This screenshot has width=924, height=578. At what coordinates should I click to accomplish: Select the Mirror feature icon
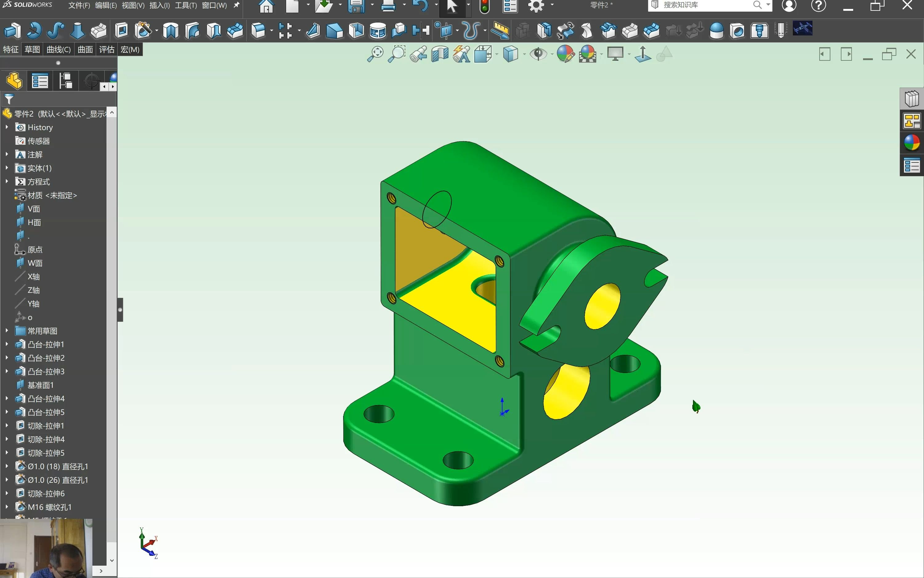click(421, 31)
